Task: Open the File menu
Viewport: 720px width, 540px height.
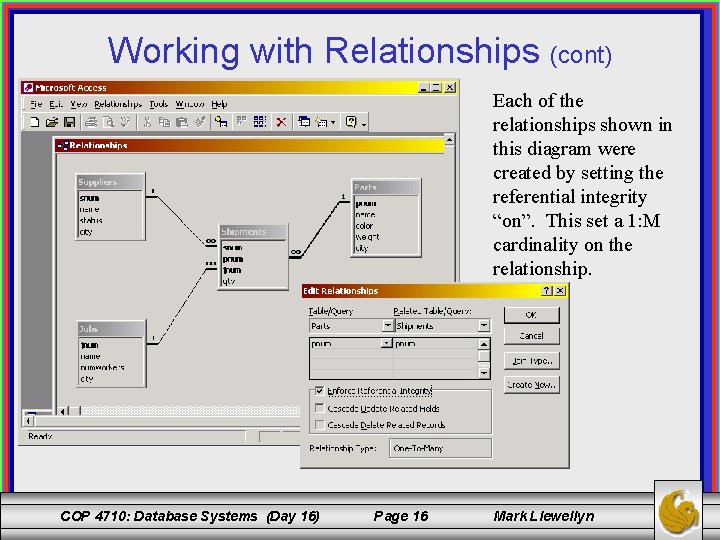Action: (36, 104)
